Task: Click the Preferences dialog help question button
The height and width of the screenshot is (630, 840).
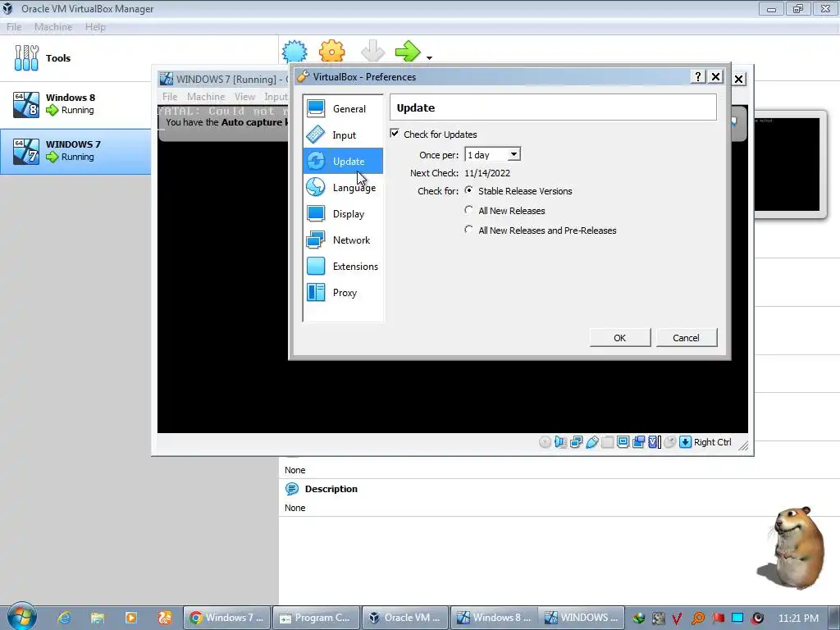Action: pyautogui.click(x=697, y=76)
